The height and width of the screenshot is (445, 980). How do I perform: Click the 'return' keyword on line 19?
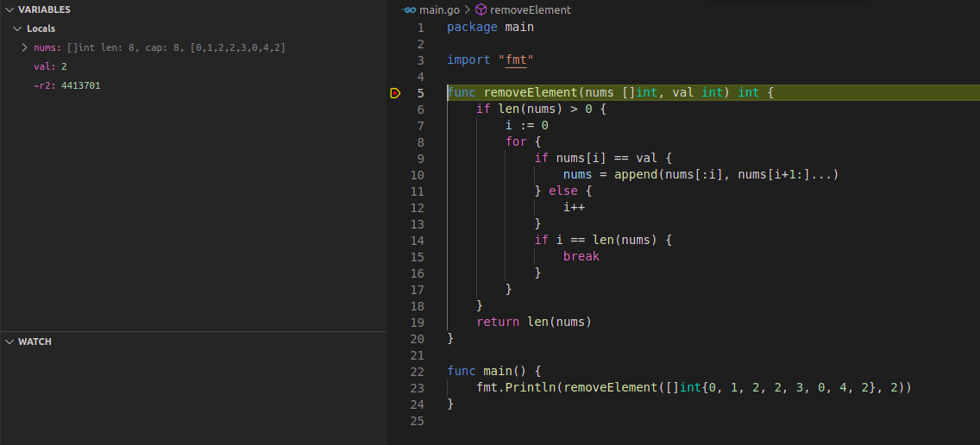[498, 323]
